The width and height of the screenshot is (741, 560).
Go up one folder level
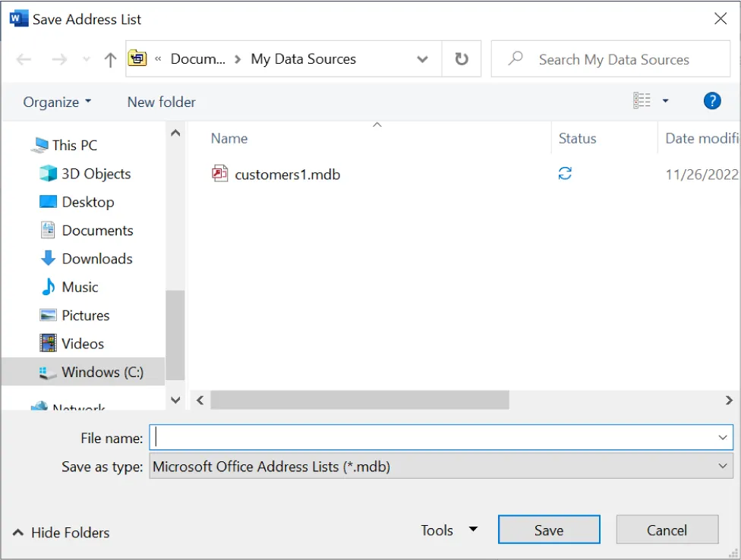pos(109,58)
